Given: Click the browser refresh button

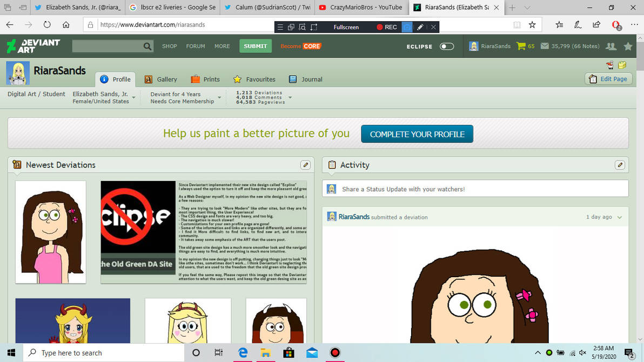Looking at the screenshot, I should (47, 25).
